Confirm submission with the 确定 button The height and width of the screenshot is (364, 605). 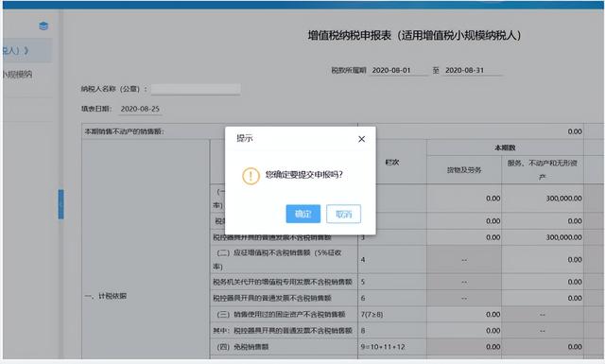(302, 214)
